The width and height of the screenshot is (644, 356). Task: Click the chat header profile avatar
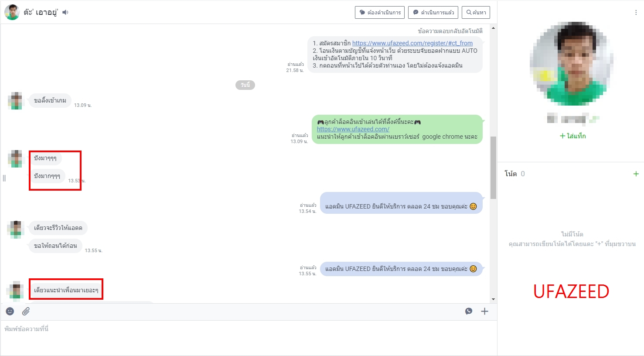click(12, 12)
